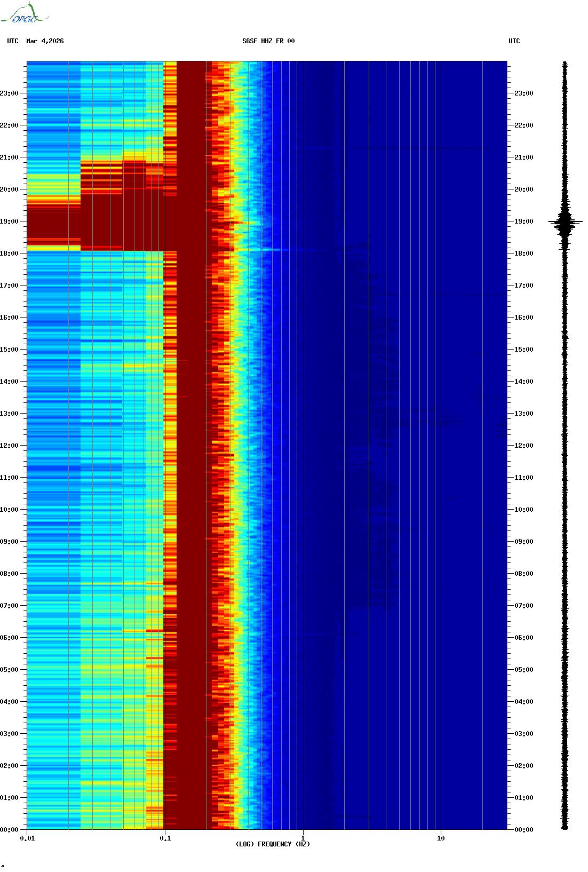Image resolution: width=588 pixels, height=872 pixels.
Task: Click the 1 Hz frequency axis label
Action: tap(303, 838)
